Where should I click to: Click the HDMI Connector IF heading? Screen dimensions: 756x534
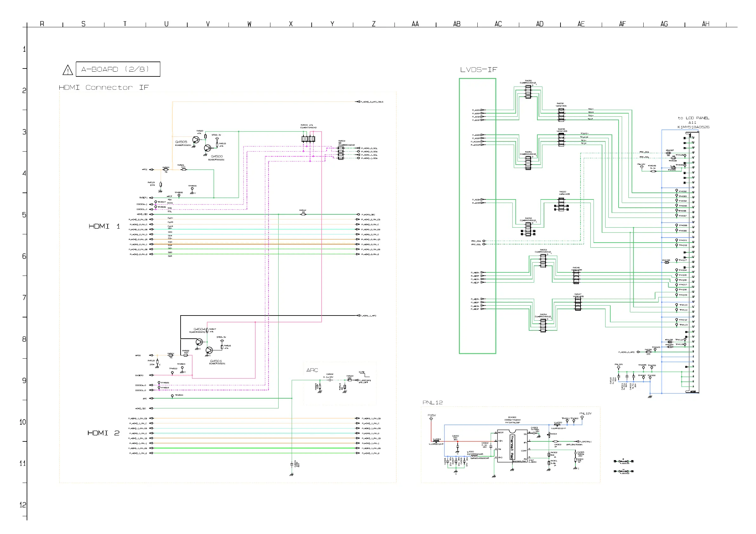(x=104, y=88)
